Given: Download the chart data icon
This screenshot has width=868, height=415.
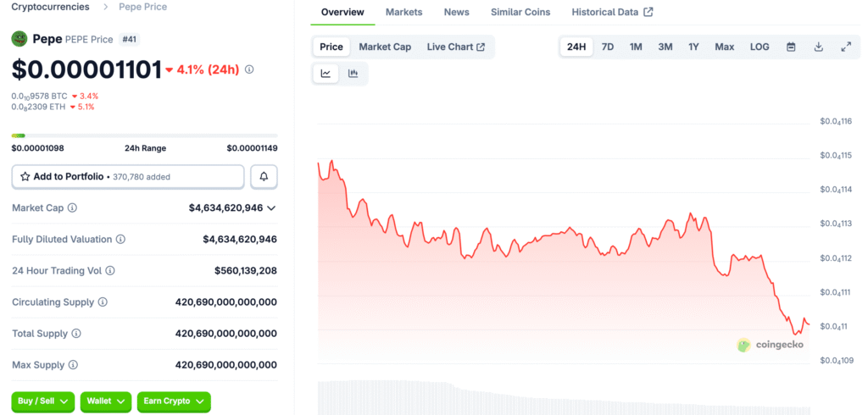Looking at the screenshot, I should click(x=819, y=47).
